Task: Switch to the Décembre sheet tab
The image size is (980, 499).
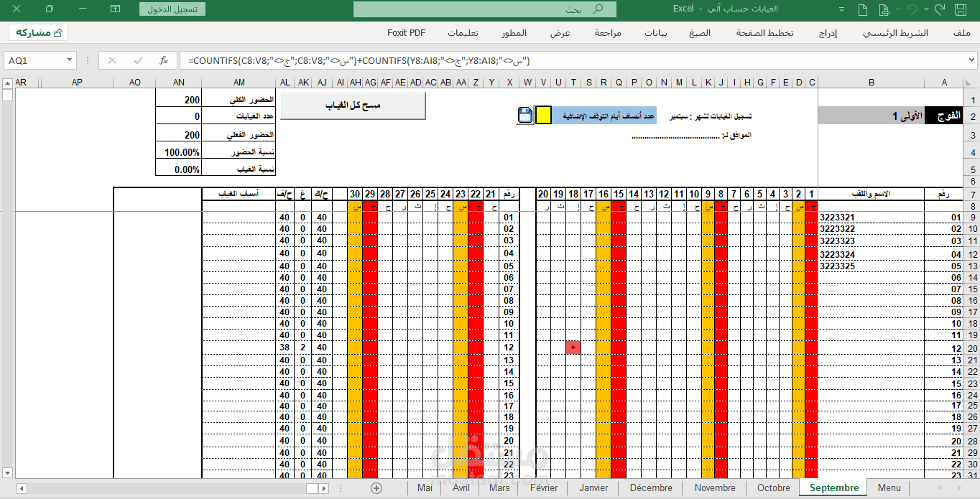Action: click(x=651, y=488)
